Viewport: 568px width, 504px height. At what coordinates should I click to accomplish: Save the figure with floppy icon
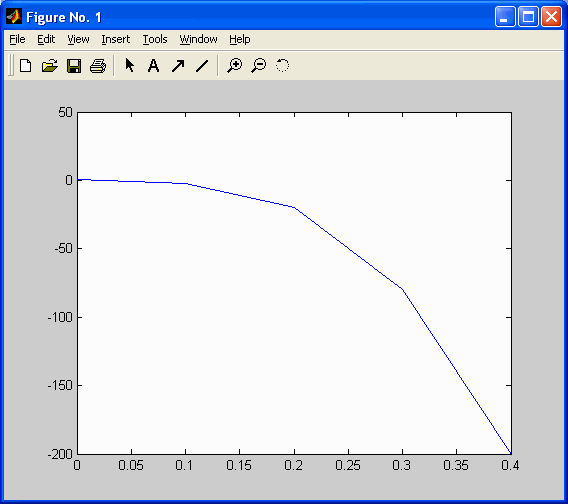click(74, 66)
